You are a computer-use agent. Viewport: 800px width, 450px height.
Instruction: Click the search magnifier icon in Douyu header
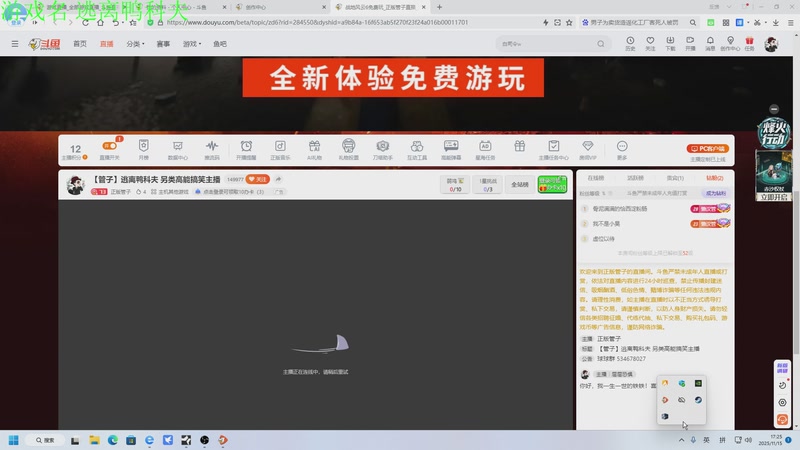pos(601,44)
